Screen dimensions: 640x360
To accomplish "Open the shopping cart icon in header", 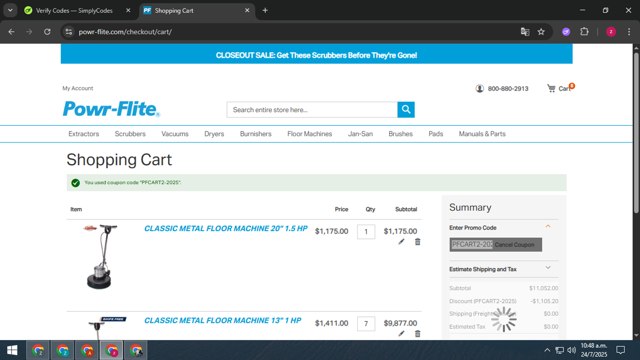I will 551,88.
